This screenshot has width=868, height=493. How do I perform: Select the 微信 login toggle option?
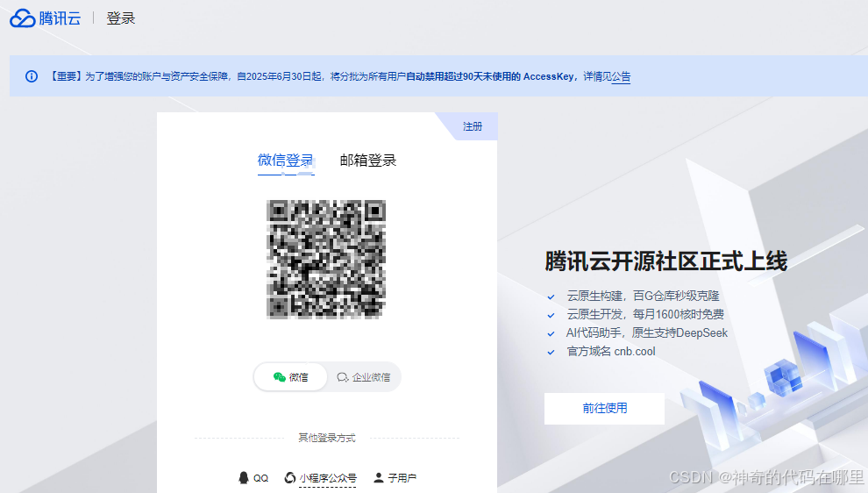[290, 377]
